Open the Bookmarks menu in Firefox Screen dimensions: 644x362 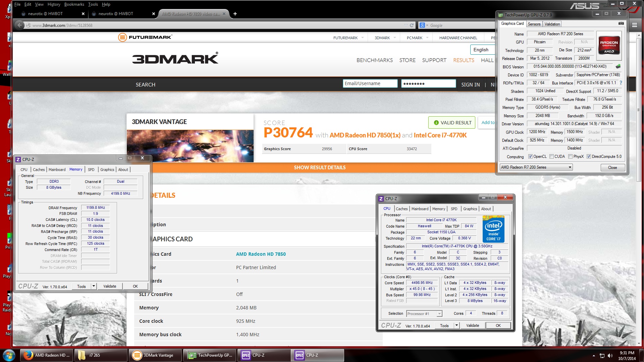pyautogui.click(x=74, y=4)
